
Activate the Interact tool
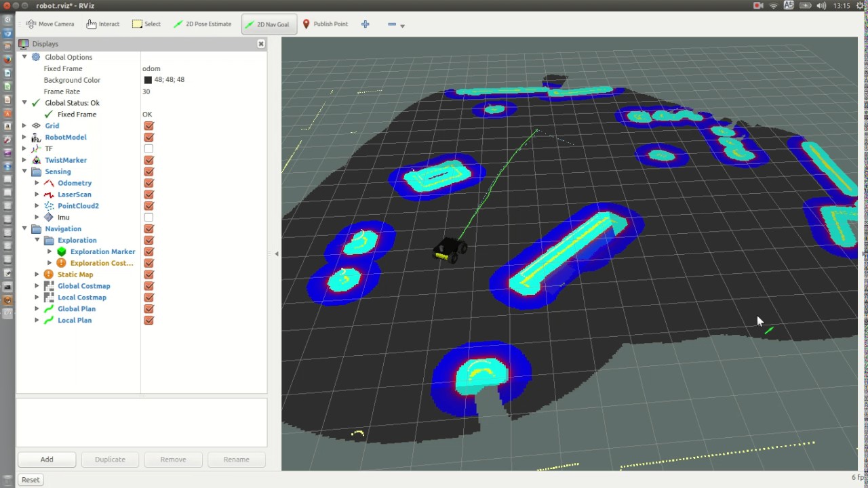(x=103, y=24)
